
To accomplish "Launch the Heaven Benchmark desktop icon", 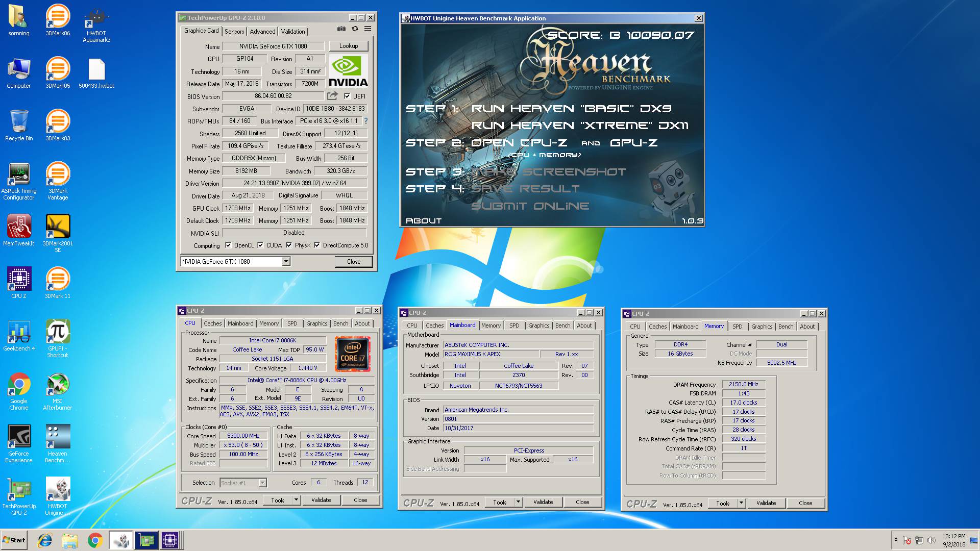I will [x=58, y=444].
